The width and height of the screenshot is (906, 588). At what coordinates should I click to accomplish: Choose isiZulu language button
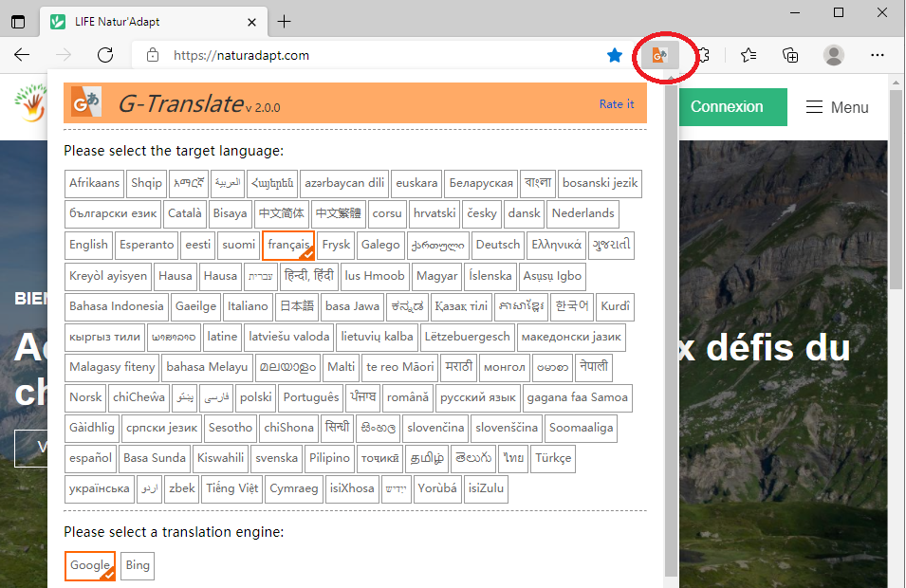(486, 488)
